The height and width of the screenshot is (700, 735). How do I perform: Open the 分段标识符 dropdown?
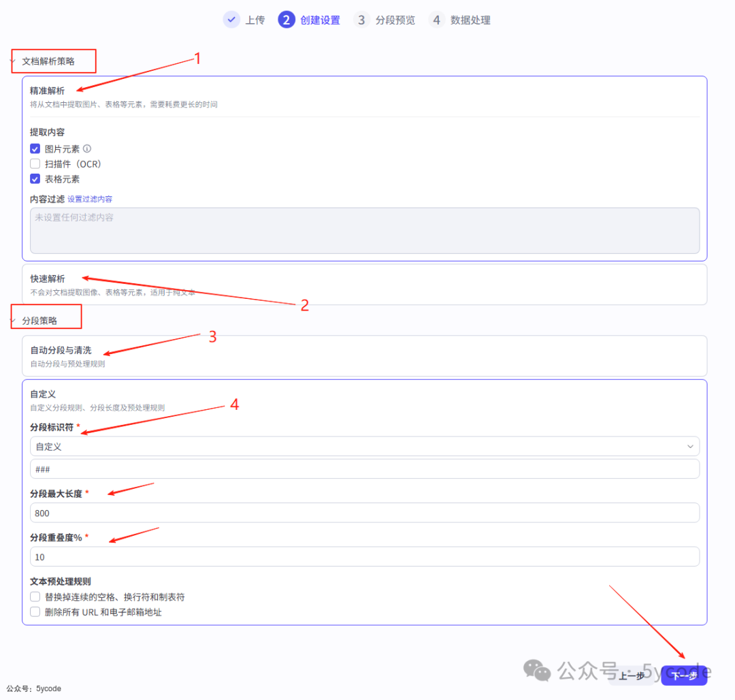pos(364,446)
